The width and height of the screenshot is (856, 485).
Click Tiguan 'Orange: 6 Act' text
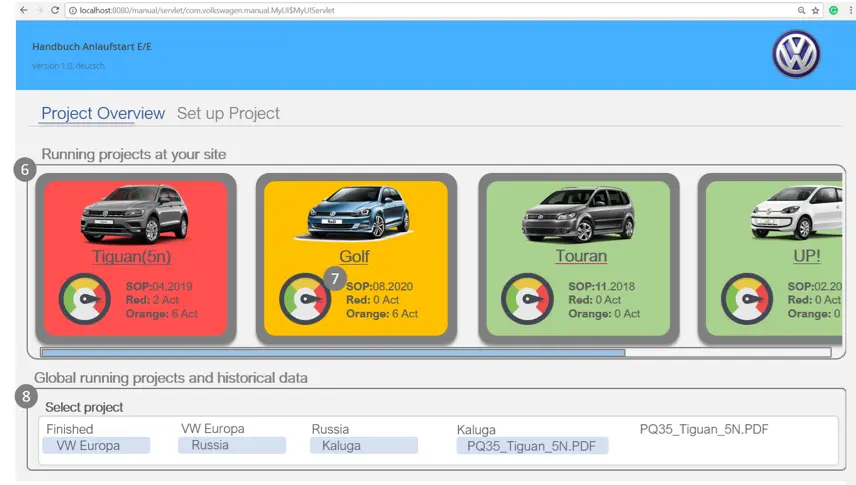coord(162,314)
